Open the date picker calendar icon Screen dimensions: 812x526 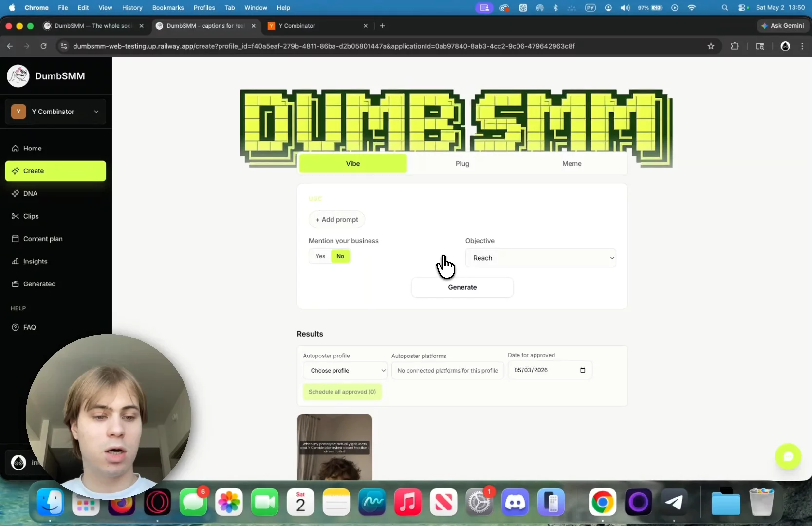coord(583,370)
